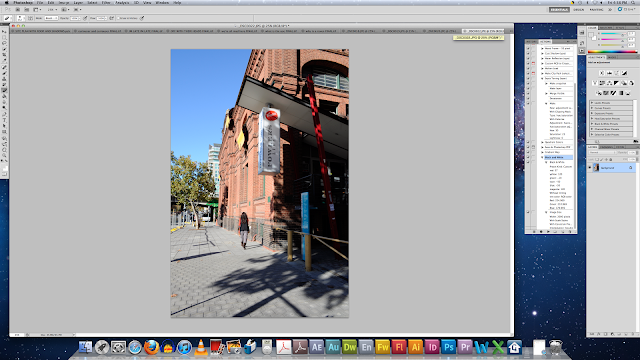Select the Type tool
Viewport: 640px width, 360px height.
click(4, 120)
